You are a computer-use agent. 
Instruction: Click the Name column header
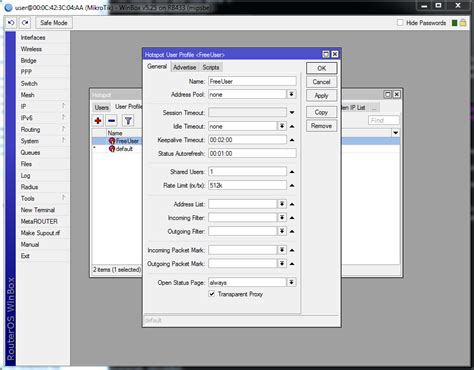[115, 133]
